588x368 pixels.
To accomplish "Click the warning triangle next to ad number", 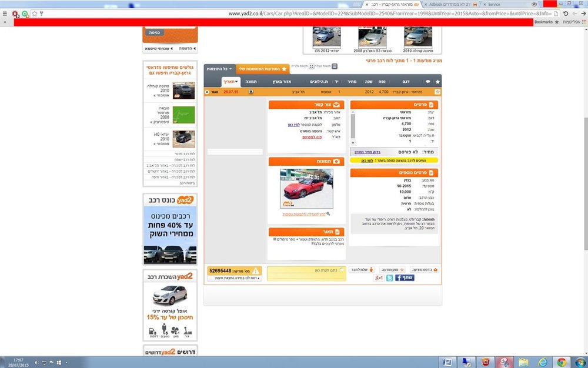I will tap(256, 270).
